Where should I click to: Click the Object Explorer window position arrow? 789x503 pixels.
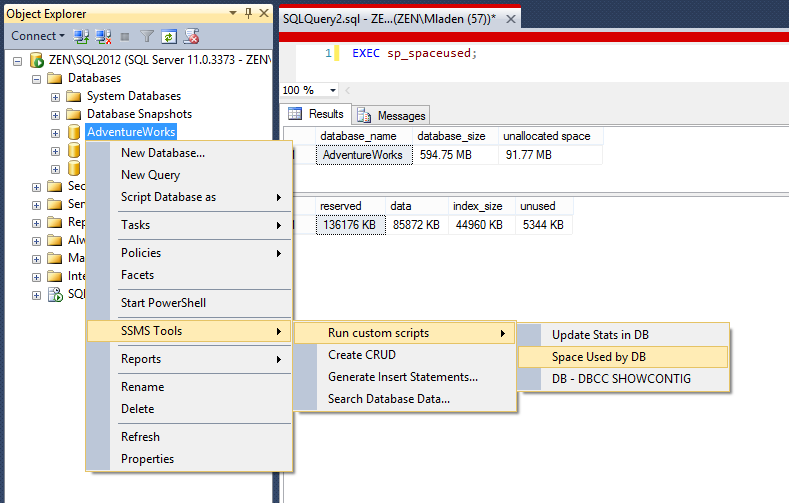pyautogui.click(x=233, y=13)
